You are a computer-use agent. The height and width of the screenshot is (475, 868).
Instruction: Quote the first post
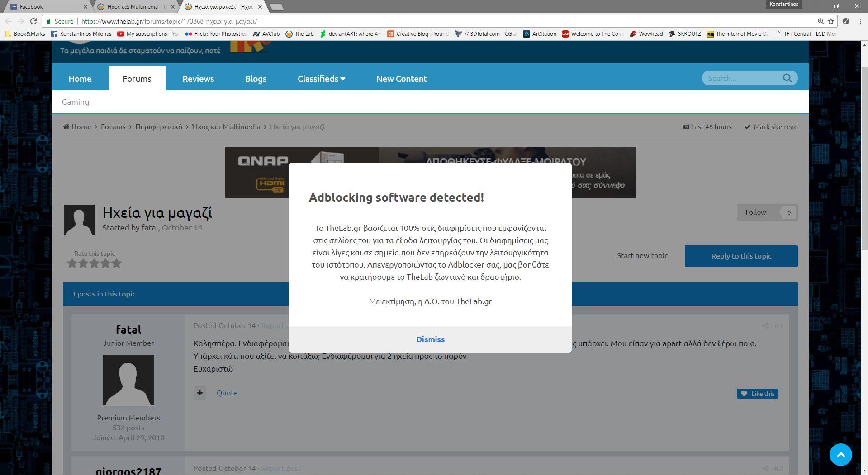[x=227, y=393]
